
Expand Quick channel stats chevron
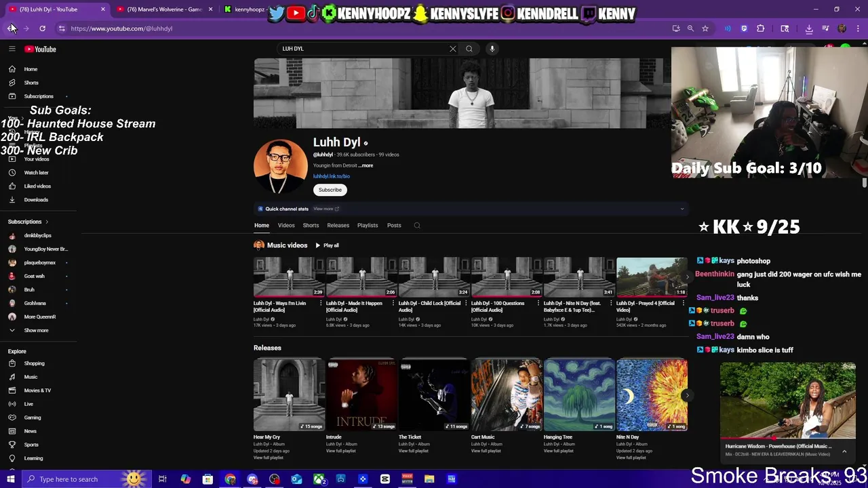point(682,209)
